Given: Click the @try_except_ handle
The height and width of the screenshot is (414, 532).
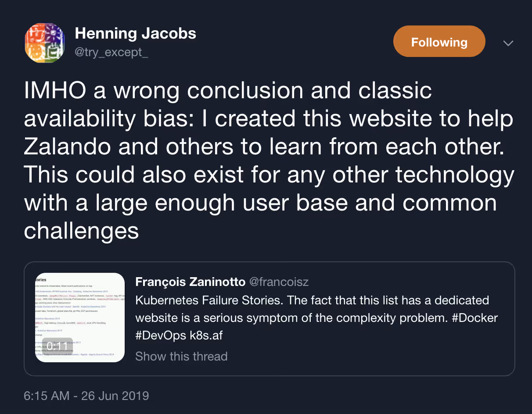Looking at the screenshot, I should point(111,52).
